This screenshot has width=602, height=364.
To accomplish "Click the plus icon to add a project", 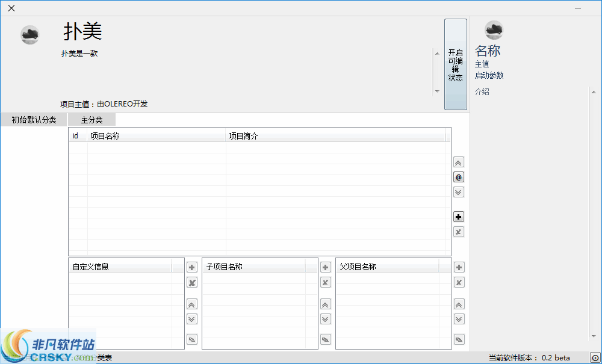I will 458,216.
